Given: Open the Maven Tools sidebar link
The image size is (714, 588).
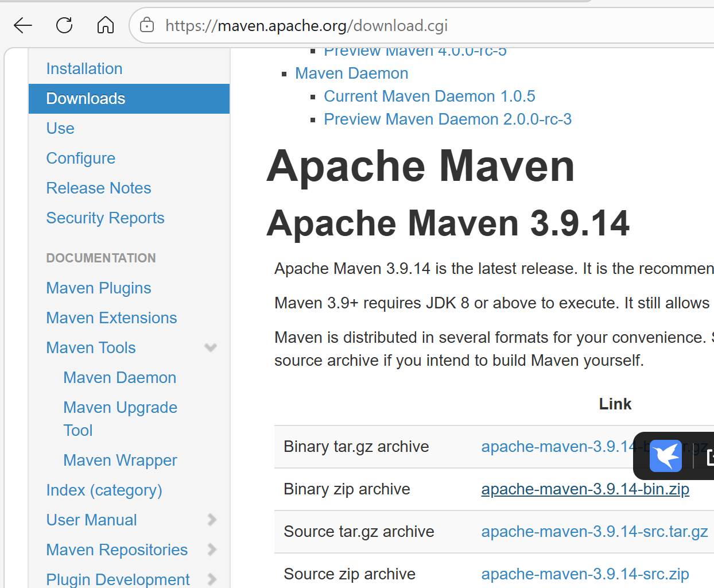Looking at the screenshot, I should coord(91,348).
